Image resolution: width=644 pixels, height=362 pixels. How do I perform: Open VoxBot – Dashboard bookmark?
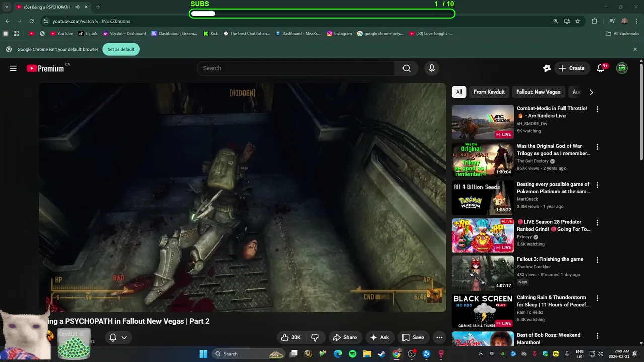click(124, 34)
